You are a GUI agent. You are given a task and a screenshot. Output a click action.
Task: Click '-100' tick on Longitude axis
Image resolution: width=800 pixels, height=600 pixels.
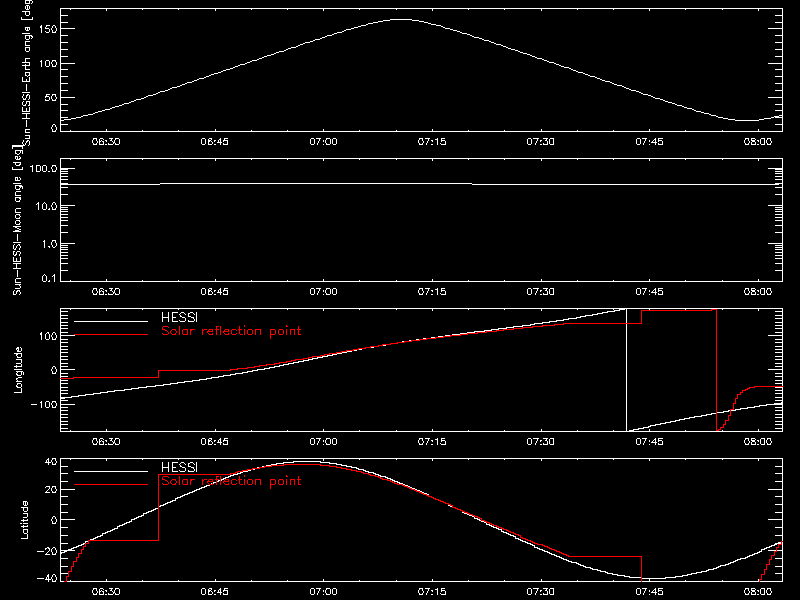pos(44,405)
